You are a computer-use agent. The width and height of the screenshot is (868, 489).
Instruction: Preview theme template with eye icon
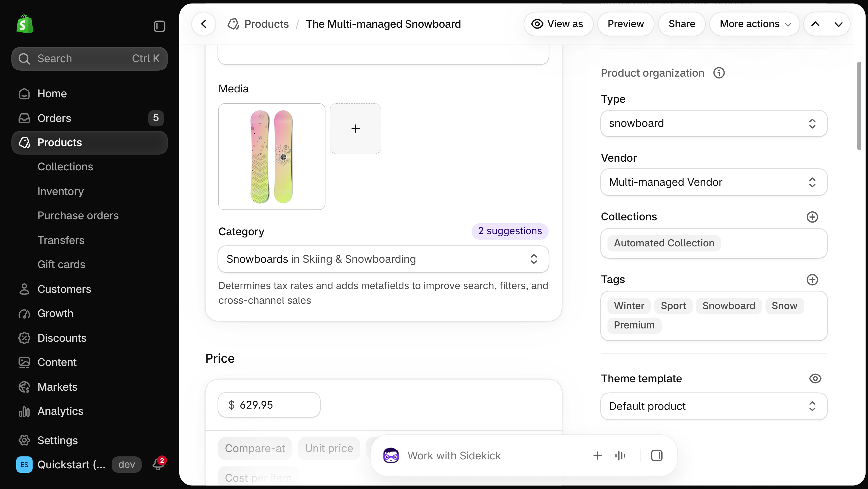(815, 378)
